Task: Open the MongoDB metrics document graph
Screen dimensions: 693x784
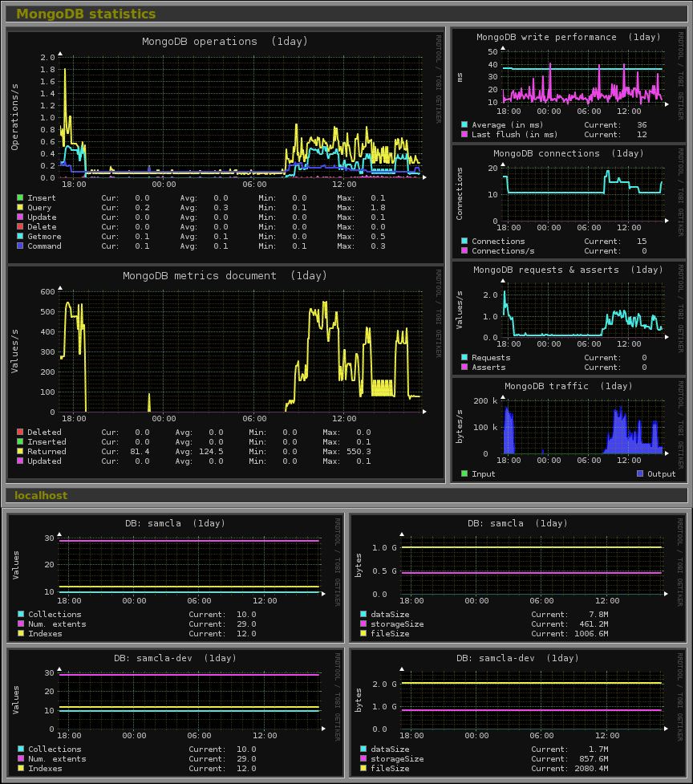Action: (x=225, y=372)
